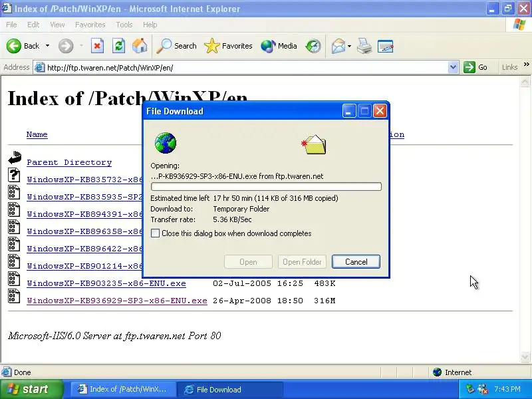
Task: Go to the Home page icon
Action: 140,46
